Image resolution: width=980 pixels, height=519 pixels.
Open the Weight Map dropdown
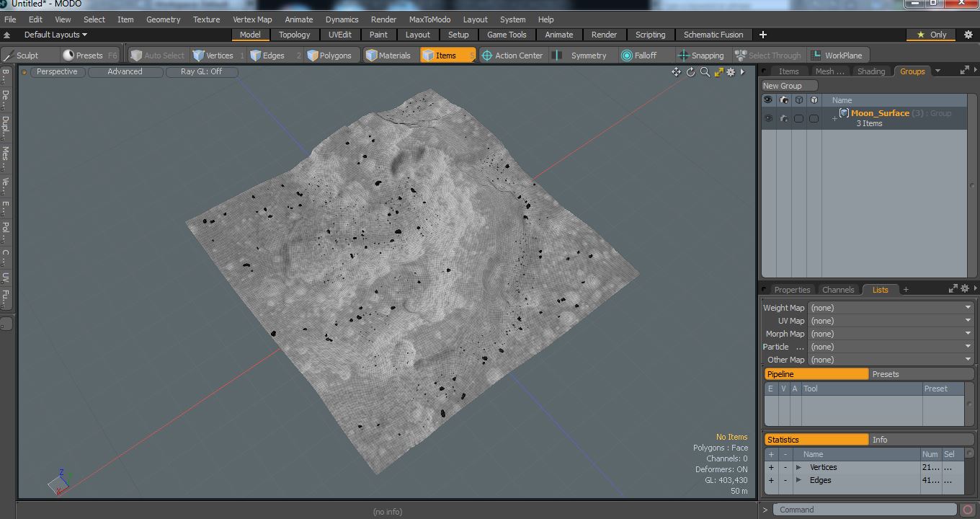pyautogui.click(x=891, y=308)
